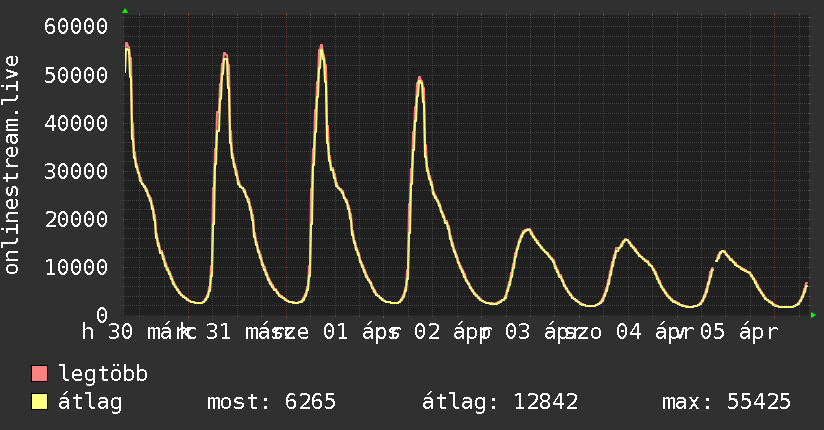Click the 0 label at Y-axis bottom
Image resolution: width=824 pixels, height=430 pixels.
pyautogui.click(x=101, y=315)
